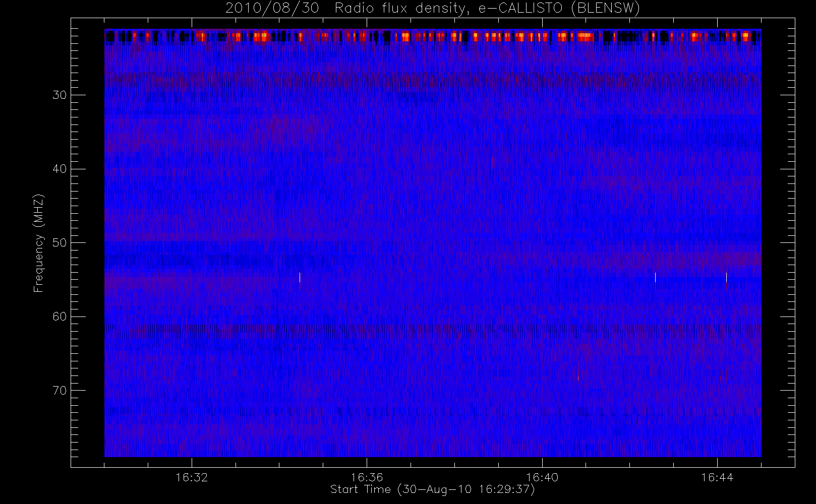Screen dimensions: 816x504
Task: Click the 16:44 time tick label
Action: point(717,477)
